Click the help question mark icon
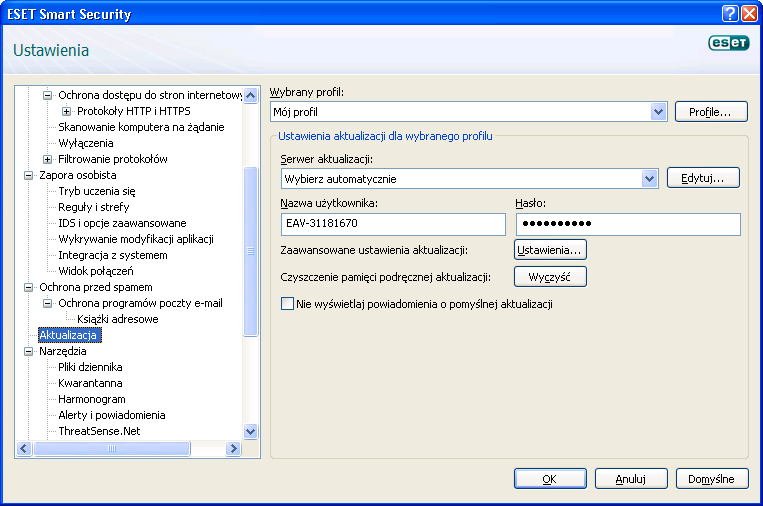This screenshot has height=506, width=763. [730, 14]
